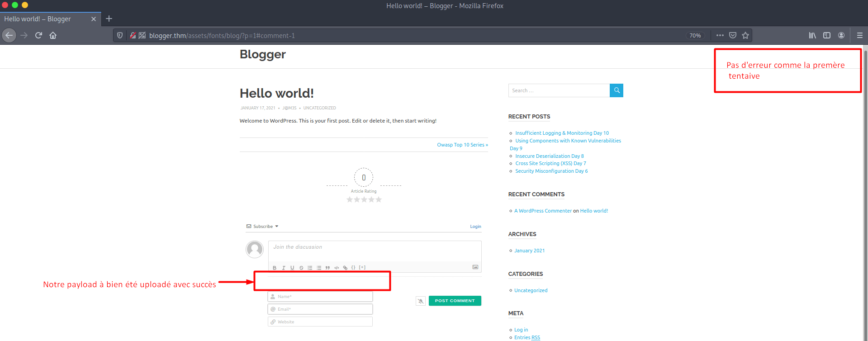Open the Log in meta link

(x=521, y=330)
